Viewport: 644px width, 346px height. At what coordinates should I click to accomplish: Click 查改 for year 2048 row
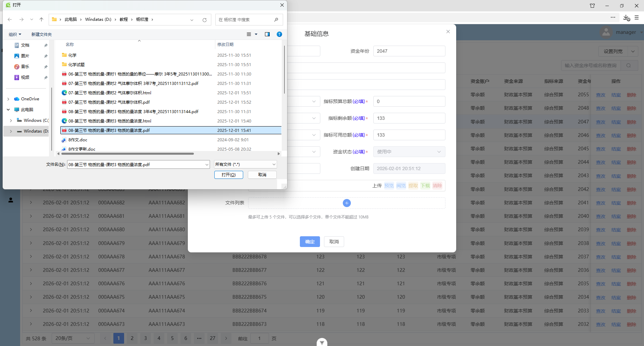[601, 108]
